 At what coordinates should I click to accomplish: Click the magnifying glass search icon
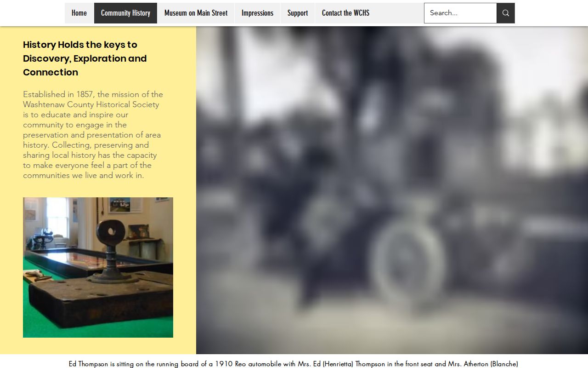coord(505,13)
